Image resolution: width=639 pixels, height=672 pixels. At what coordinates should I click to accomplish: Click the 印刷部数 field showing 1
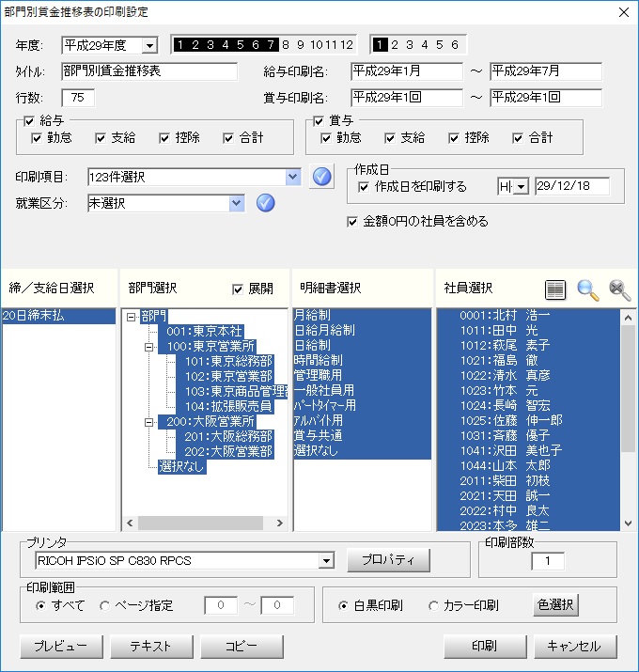click(548, 561)
